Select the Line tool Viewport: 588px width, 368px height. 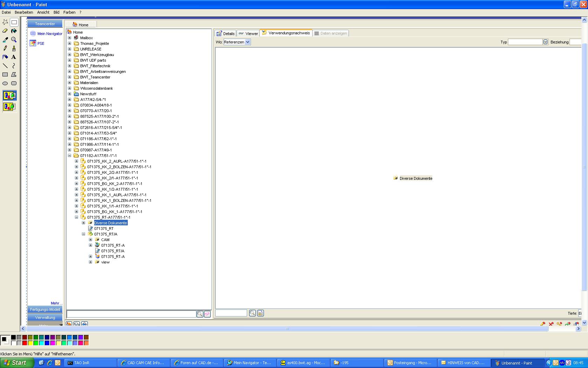coord(5,66)
